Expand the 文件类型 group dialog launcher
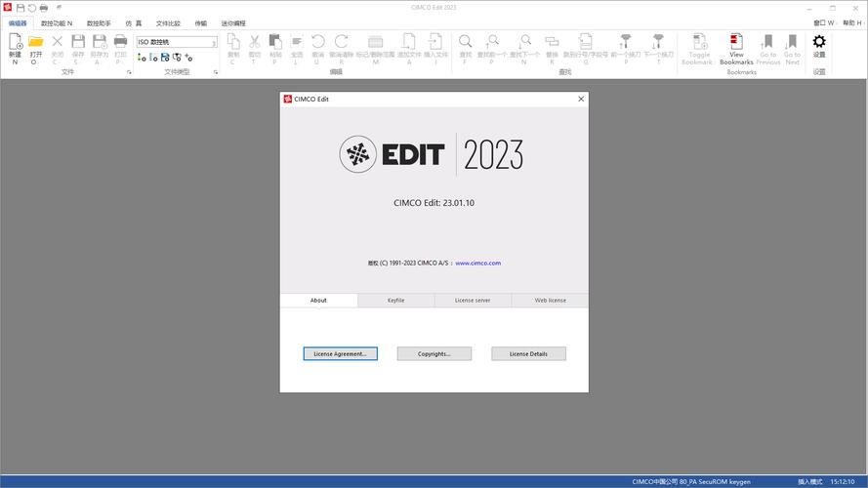868x488 pixels. pos(216,72)
